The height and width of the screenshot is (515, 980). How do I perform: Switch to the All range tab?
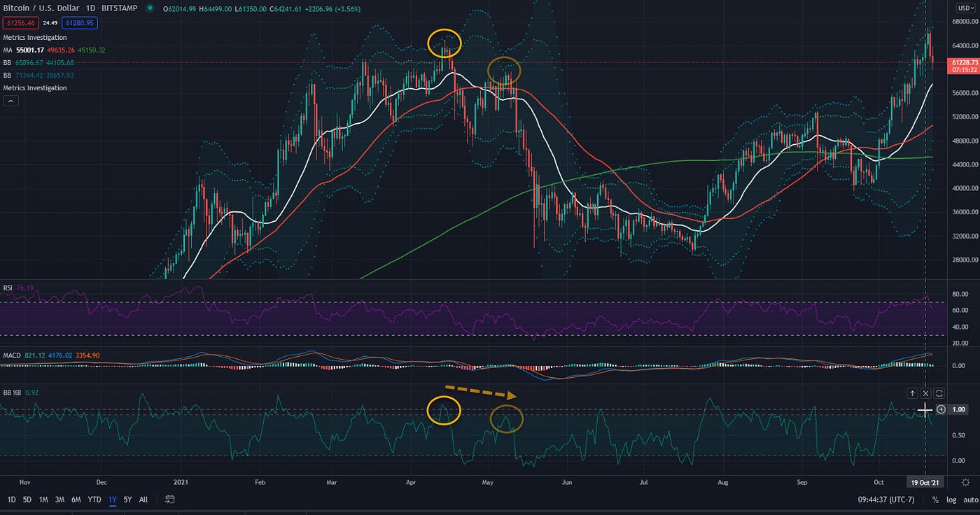click(143, 500)
